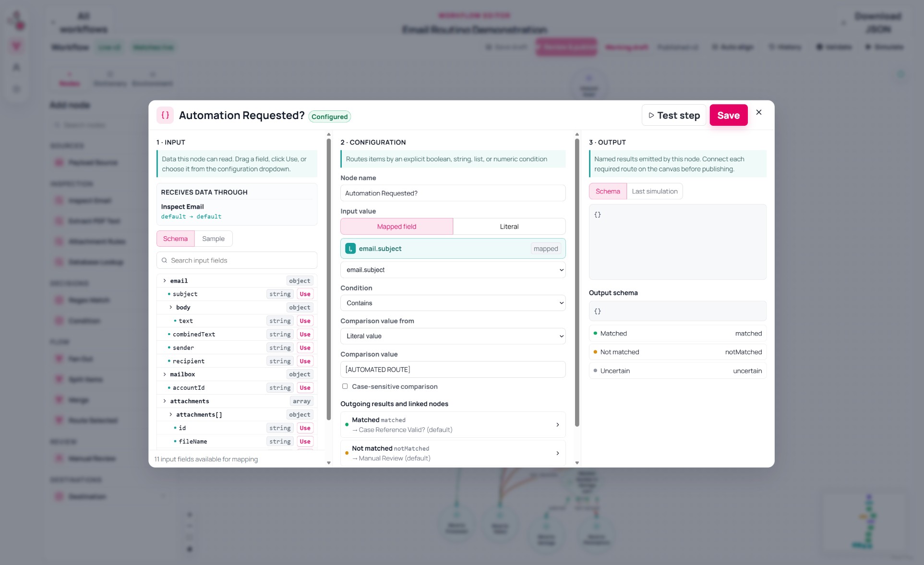Viewport: 924px width, 565px height.
Task: Use the sender field
Action: (x=305, y=348)
